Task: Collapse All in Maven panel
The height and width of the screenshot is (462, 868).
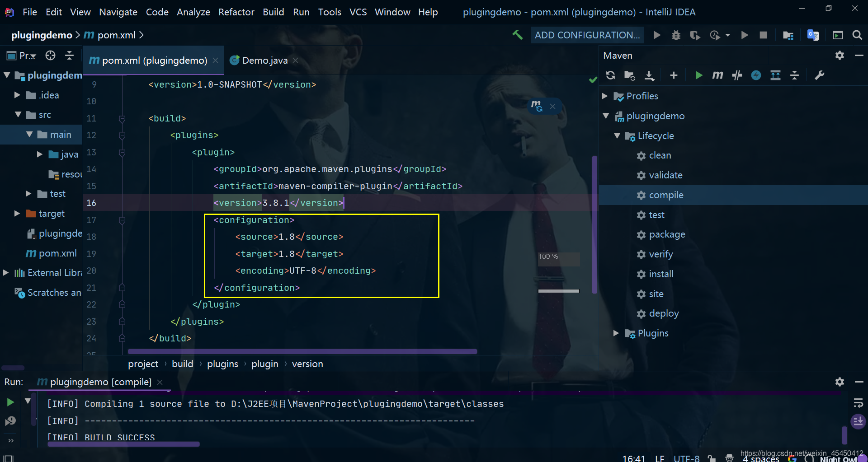Action: (x=794, y=75)
